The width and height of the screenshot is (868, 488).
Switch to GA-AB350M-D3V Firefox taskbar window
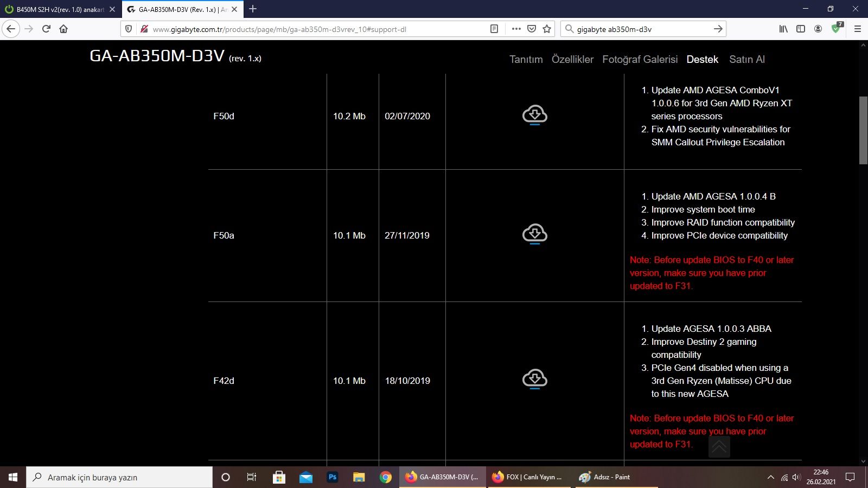443,477
